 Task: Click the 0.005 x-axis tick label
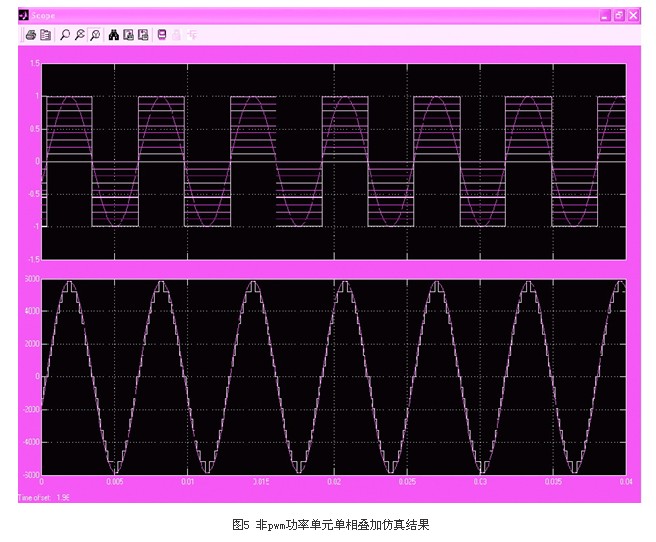[115, 482]
